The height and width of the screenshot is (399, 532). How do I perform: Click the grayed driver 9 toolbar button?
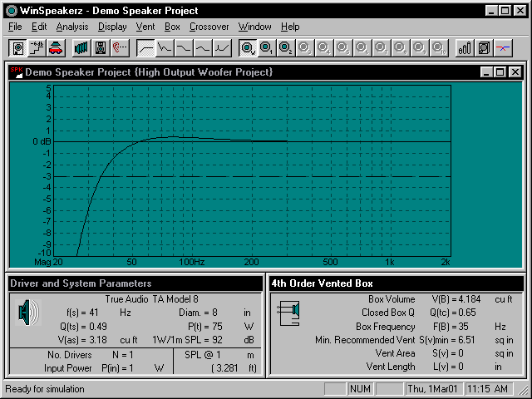coord(419,48)
